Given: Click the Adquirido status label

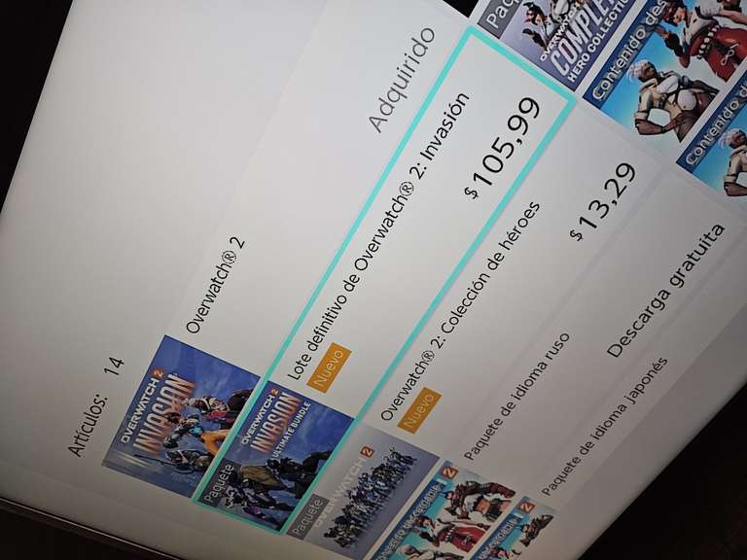Looking at the screenshot, I should click(403, 79).
